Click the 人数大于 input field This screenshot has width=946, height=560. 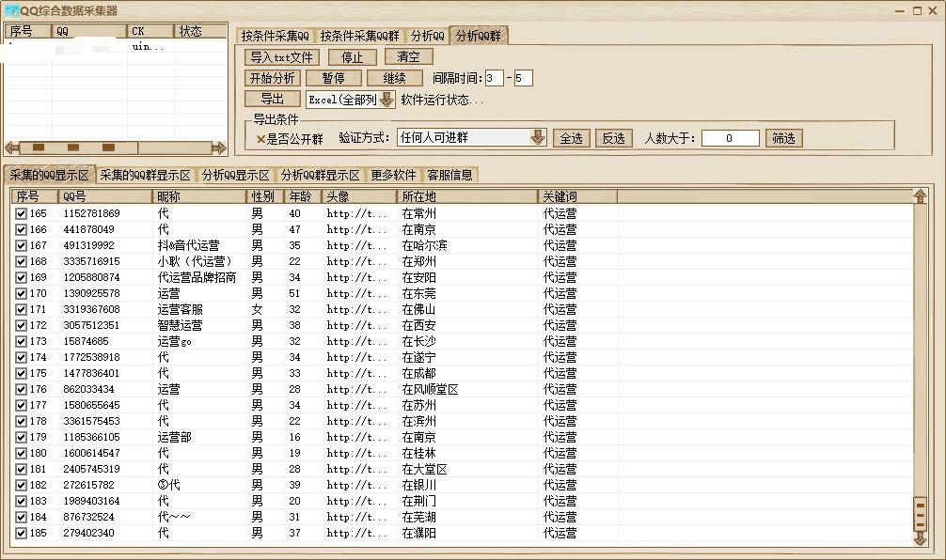click(730, 138)
